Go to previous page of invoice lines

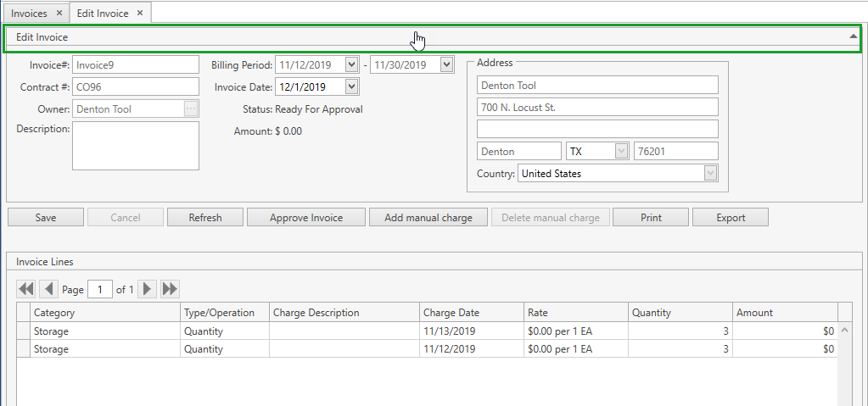(49, 289)
